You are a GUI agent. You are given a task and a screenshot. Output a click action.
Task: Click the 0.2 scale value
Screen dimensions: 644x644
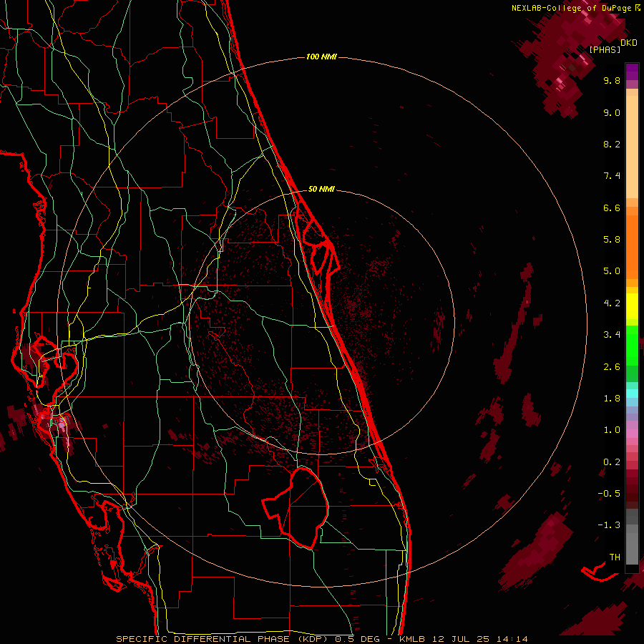pyautogui.click(x=612, y=462)
